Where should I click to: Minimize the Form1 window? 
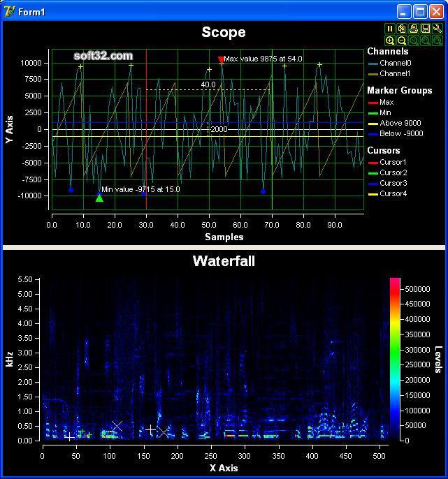pyautogui.click(x=404, y=12)
